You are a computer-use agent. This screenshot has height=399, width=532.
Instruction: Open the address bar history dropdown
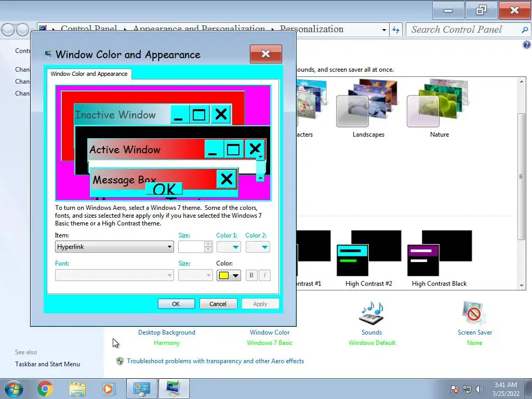click(384, 30)
